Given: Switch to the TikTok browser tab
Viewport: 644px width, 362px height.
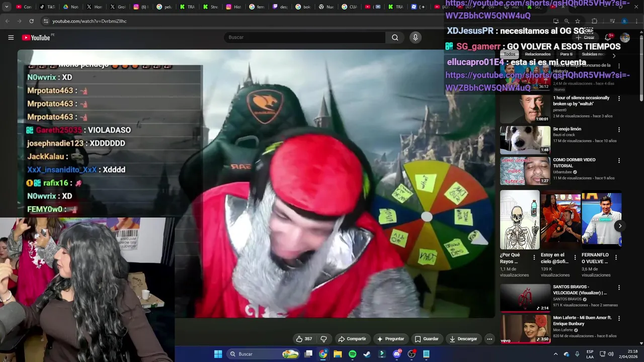Looking at the screenshot, I should (x=47, y=7).
